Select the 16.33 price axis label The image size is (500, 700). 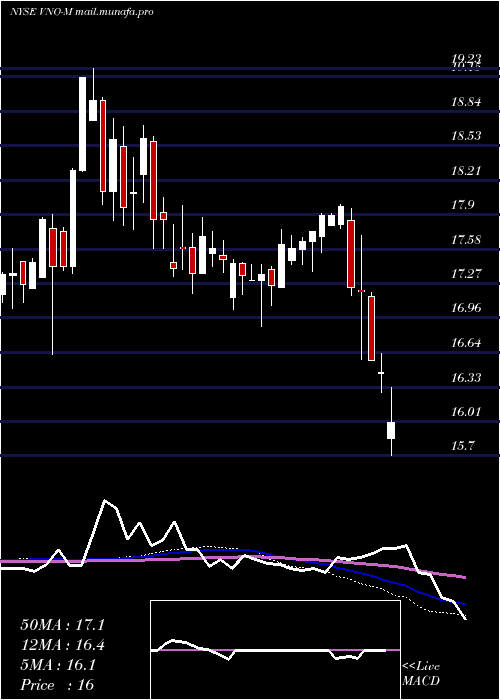(x=466, y=378)
